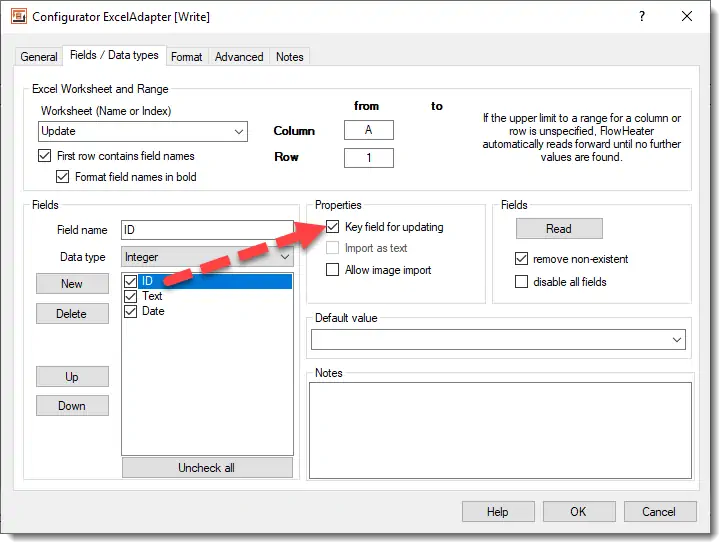Click the Uncheck all button
This screenshot has height=549, width=726.
click(x=207, y=468)
